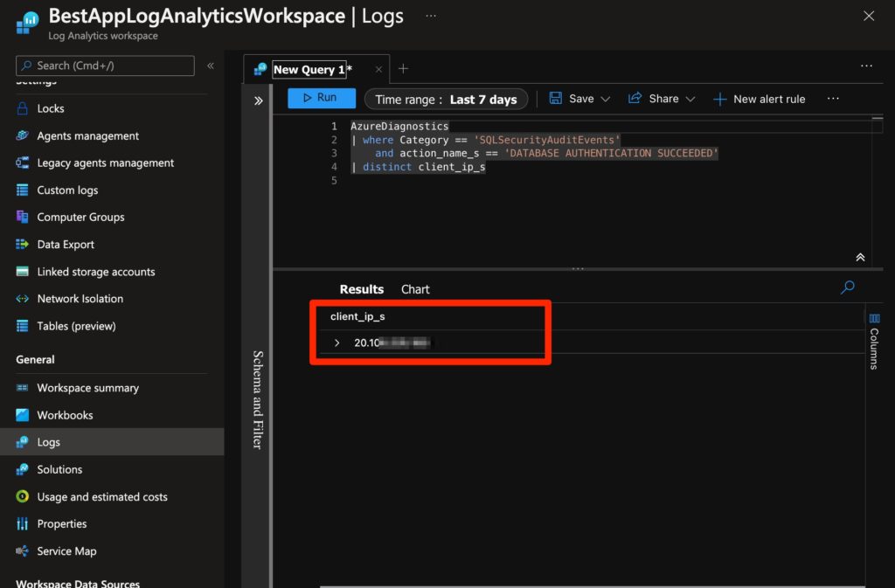Close the Logs blade
Screen dimensions: 895x588
pos(868,16)
